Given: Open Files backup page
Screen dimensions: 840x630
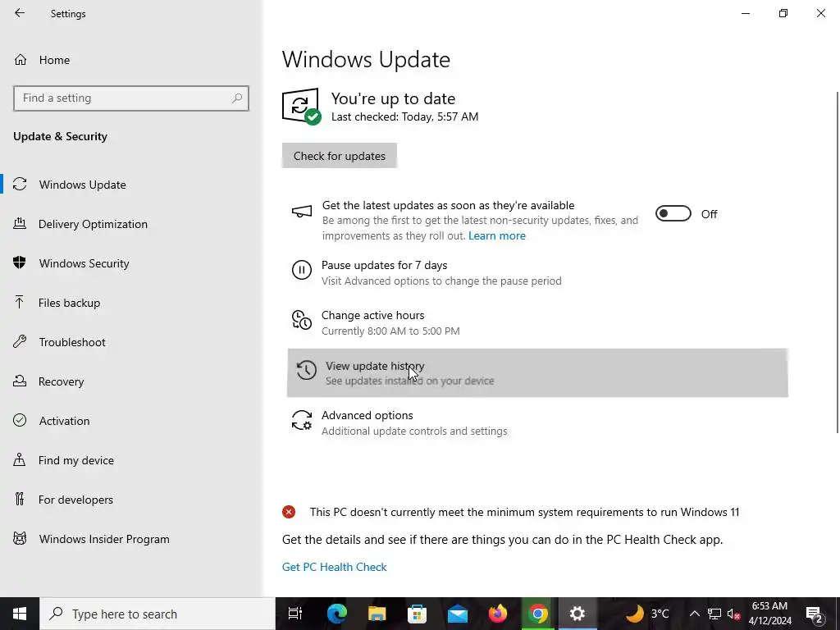Looking at the screenshot, I should 69,303.
